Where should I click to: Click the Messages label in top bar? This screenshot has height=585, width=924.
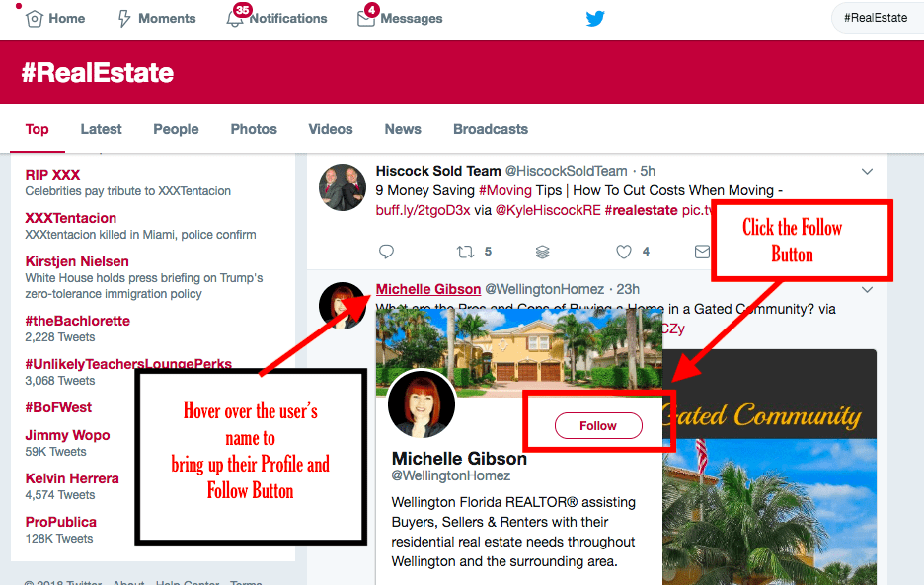click(412, 19)
